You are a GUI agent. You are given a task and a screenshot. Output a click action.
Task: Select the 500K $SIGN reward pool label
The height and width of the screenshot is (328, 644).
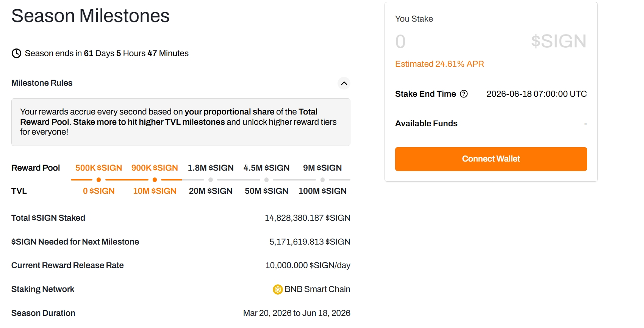tap(98, 168)
